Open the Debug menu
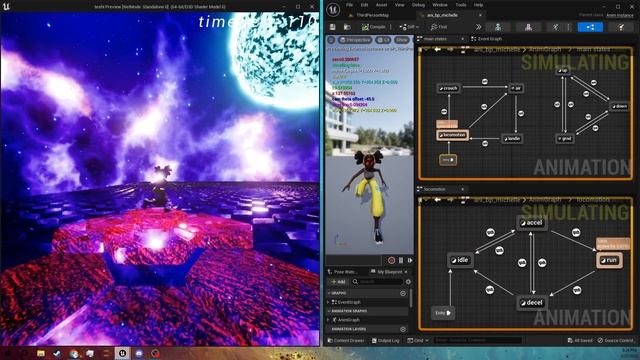 (418, 5)
